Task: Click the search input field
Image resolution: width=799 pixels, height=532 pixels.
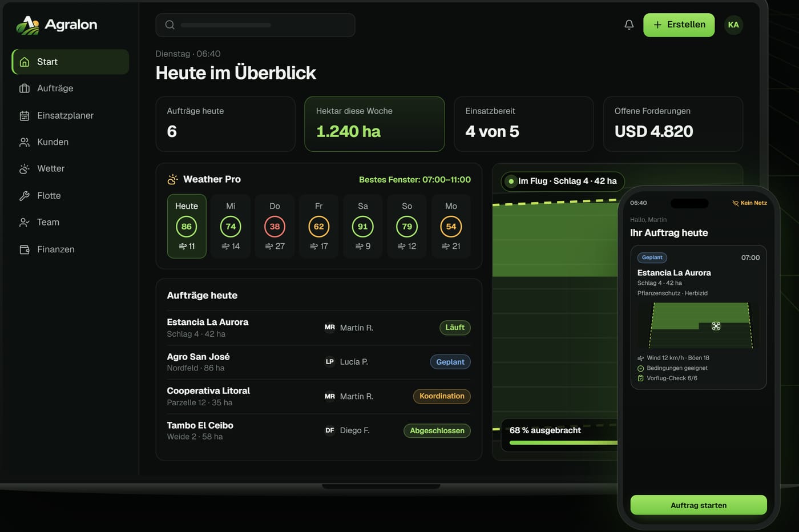Action: tap(255, 25)
